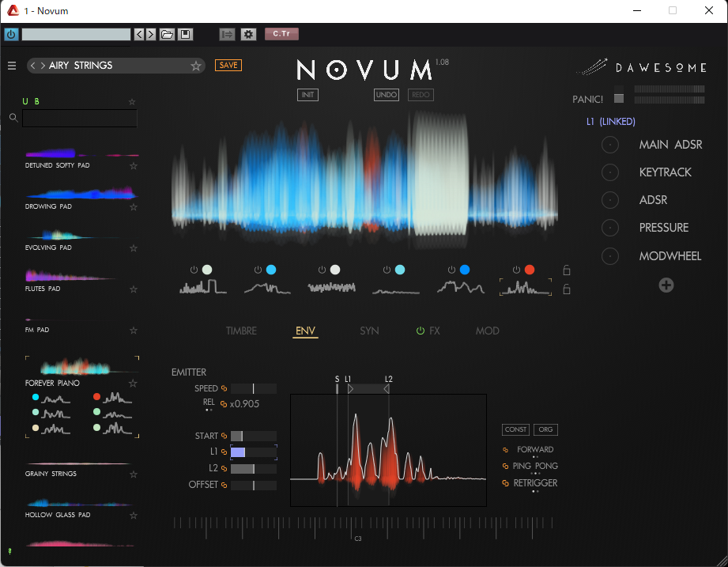The height and width of the screenshot is (567, 728).
Task: Click the ORG button
Action: coord(545,429)
